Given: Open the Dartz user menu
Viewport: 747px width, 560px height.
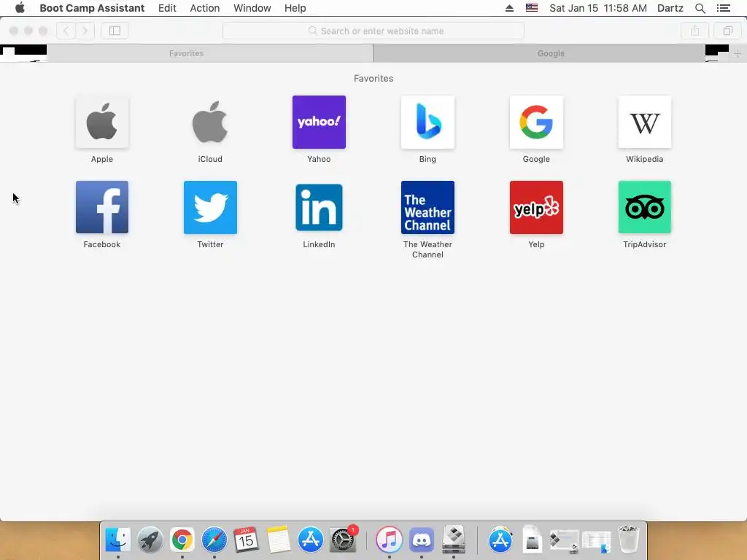Looking at the screenshot, I should tap(670, 8).
